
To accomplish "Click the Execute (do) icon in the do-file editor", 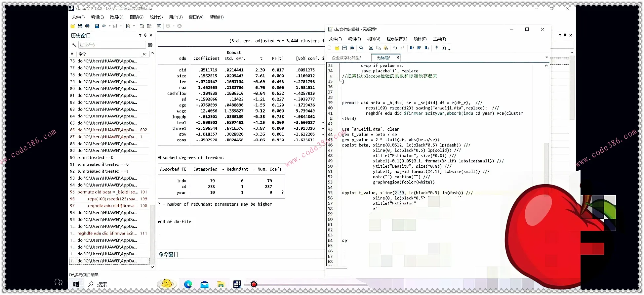I will (444, 48).
